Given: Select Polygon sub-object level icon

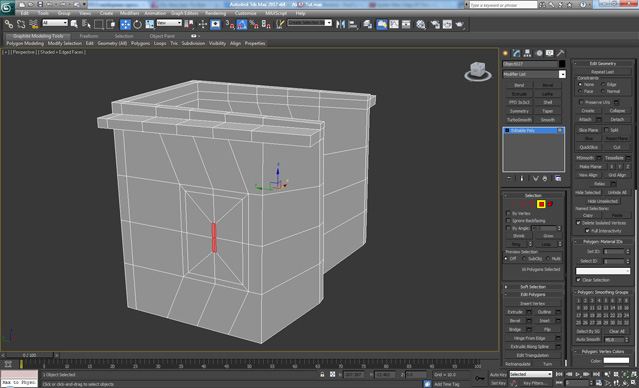Looking at the screenshot, I should tap(541, 204).
